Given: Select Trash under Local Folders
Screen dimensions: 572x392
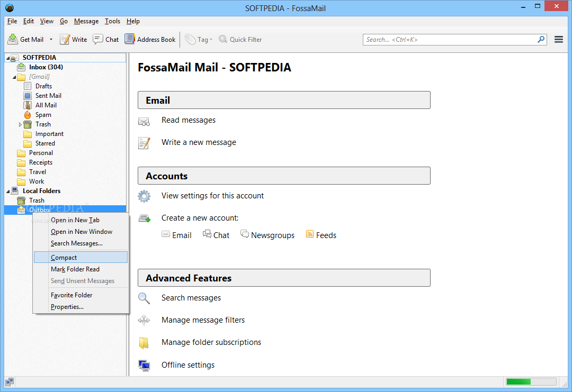Looking at the screenshot, I should 37,200.
